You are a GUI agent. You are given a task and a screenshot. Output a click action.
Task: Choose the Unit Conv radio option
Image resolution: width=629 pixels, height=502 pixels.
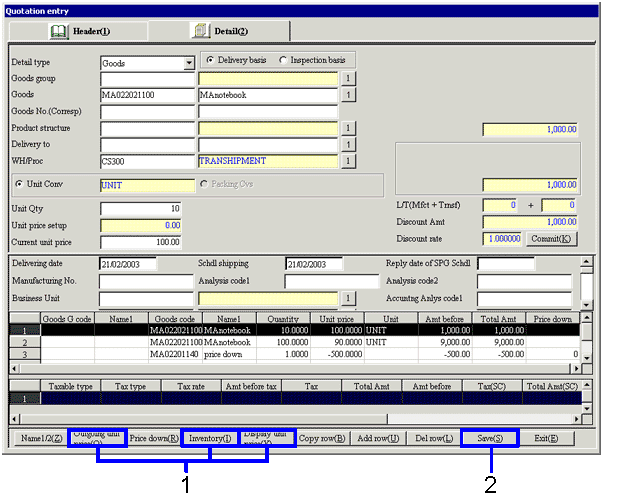pyautogui.click(x=20, y=185)
